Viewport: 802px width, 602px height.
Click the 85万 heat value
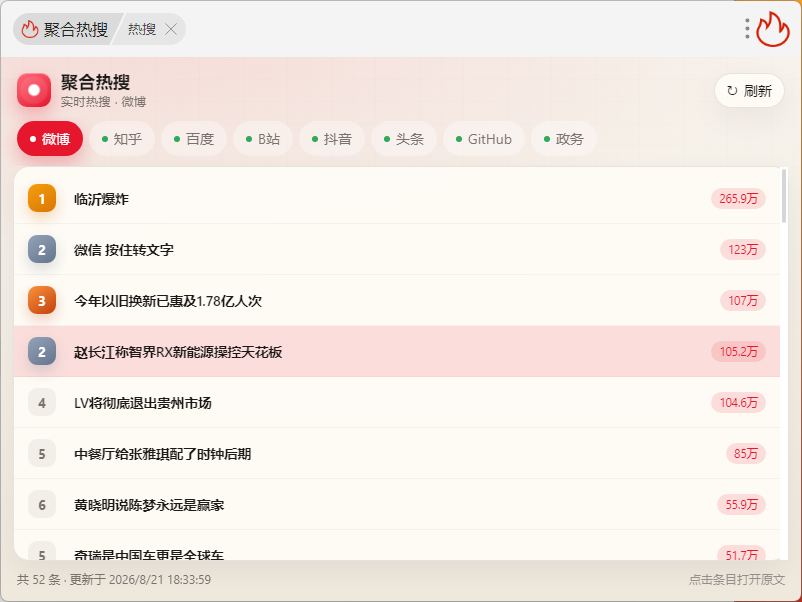(746, 453)
